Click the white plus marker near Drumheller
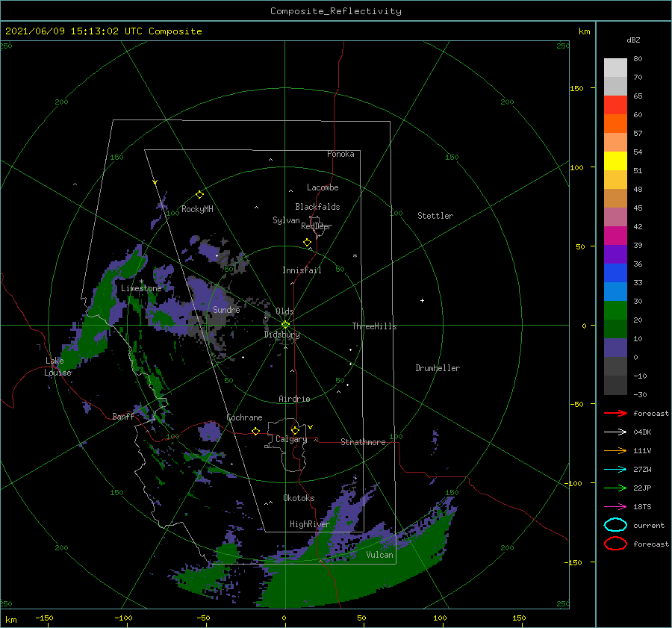Image resolution: width=672 pixels, height=628 pixels. (422, 300)
